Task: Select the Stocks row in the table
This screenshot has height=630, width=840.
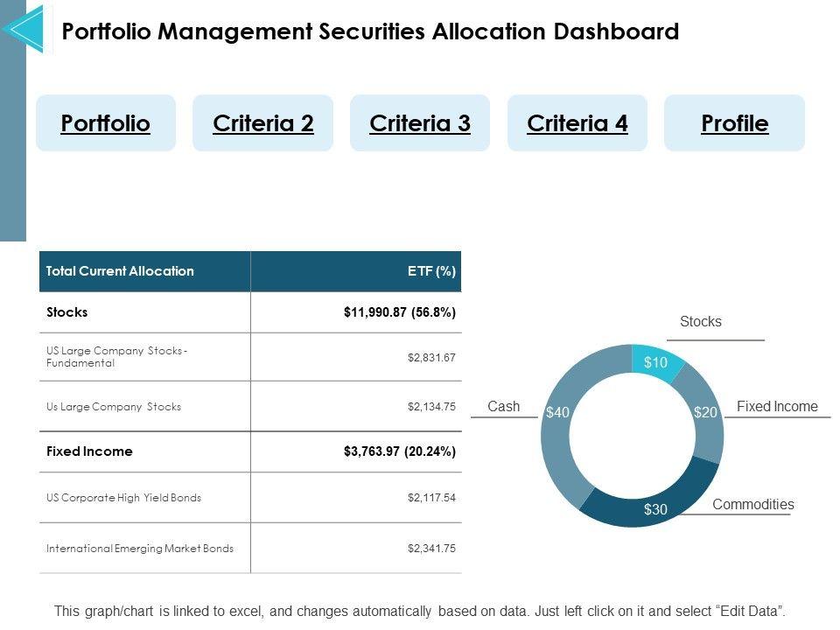Action: pyautogui.click(x=250, y=312)
